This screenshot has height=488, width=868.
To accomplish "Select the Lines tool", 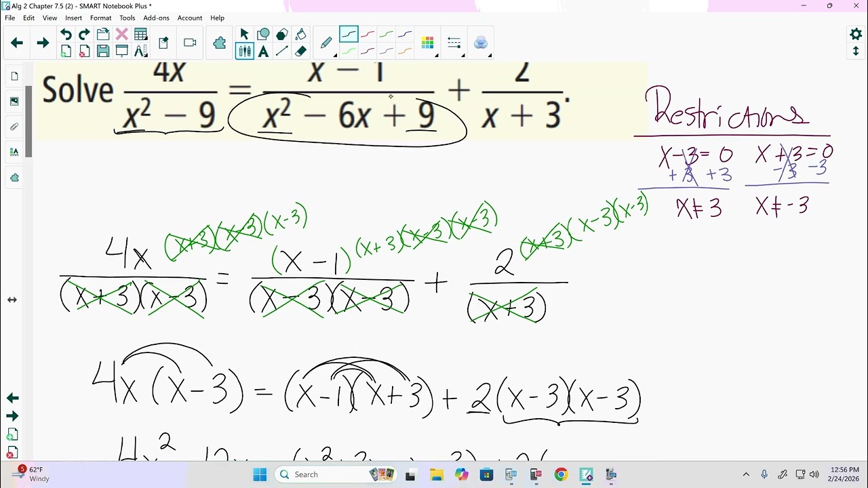I will pyautogui.click(x=282, y=52).
